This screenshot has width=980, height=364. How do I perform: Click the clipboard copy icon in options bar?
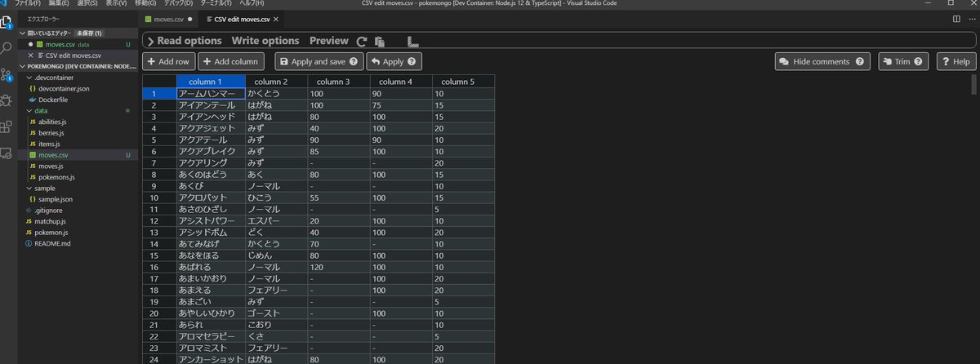pyautogui.click(x=380, y=41)
